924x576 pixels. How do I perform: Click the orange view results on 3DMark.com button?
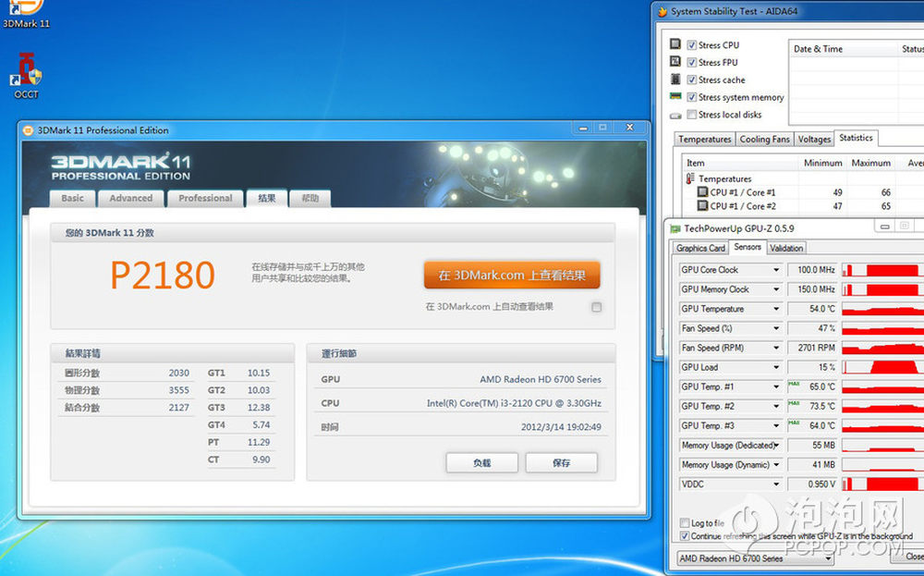pos(512,276)
